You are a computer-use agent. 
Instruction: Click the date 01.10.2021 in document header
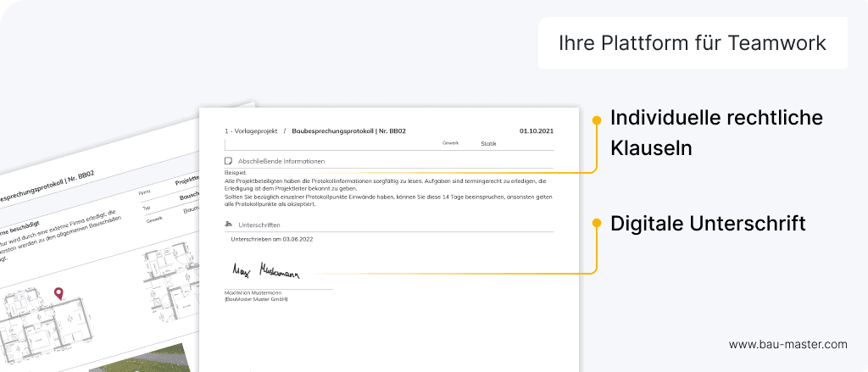[536, 131]
